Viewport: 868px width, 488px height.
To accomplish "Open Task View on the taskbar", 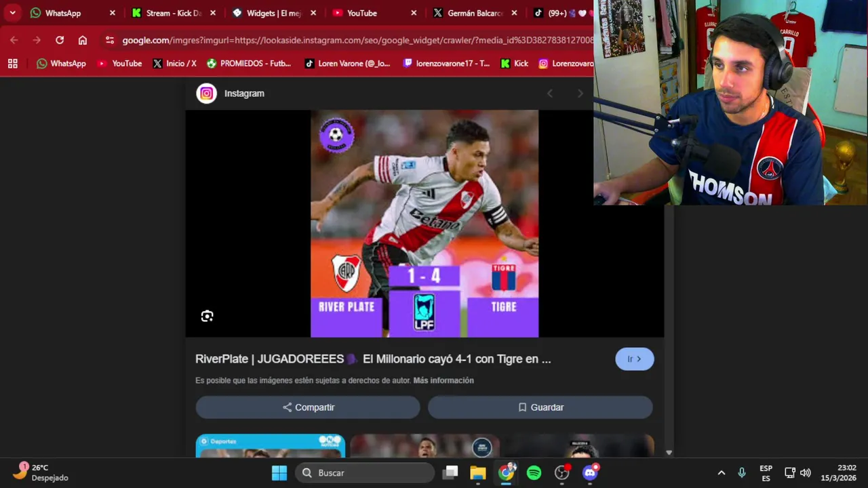I will (x=451, y=473).
